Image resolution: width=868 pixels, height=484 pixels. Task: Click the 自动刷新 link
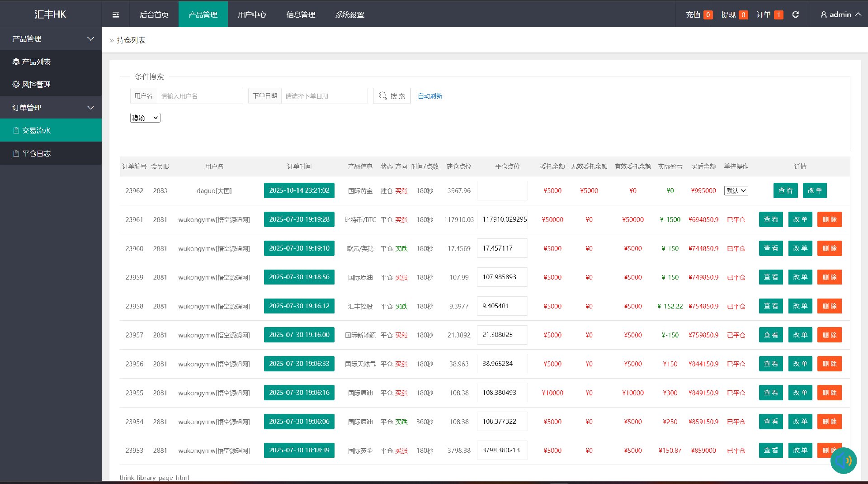click(x=429, y=96)
